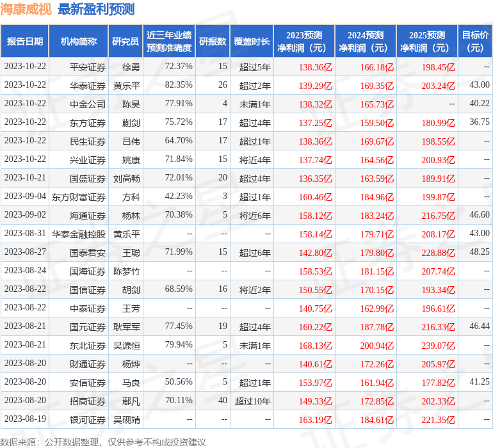Click the 最新盈利预测 heading
Screen dimensions: 493x448
[96, 9]
